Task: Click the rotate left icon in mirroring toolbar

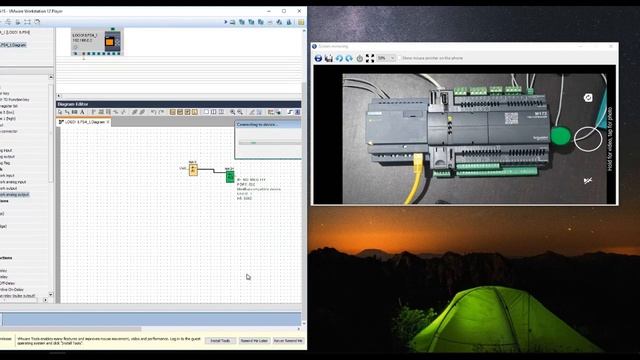Action: click(339, 58)
